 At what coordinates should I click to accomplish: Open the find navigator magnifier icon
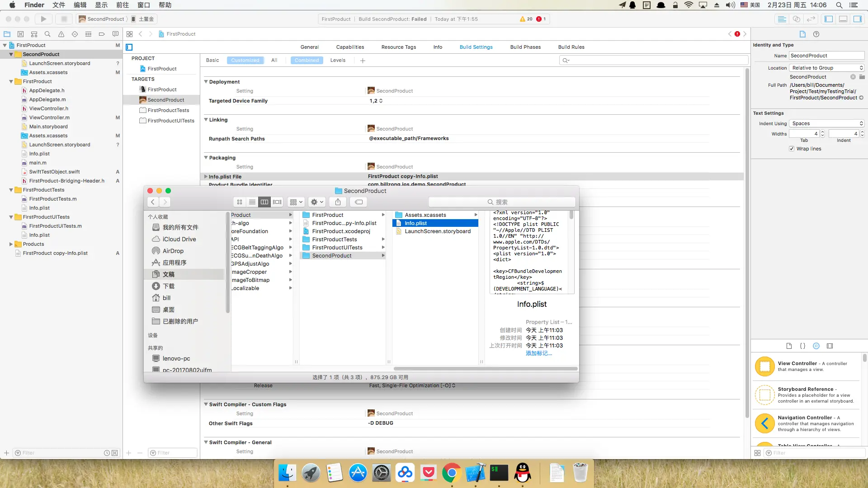point(47,34)
